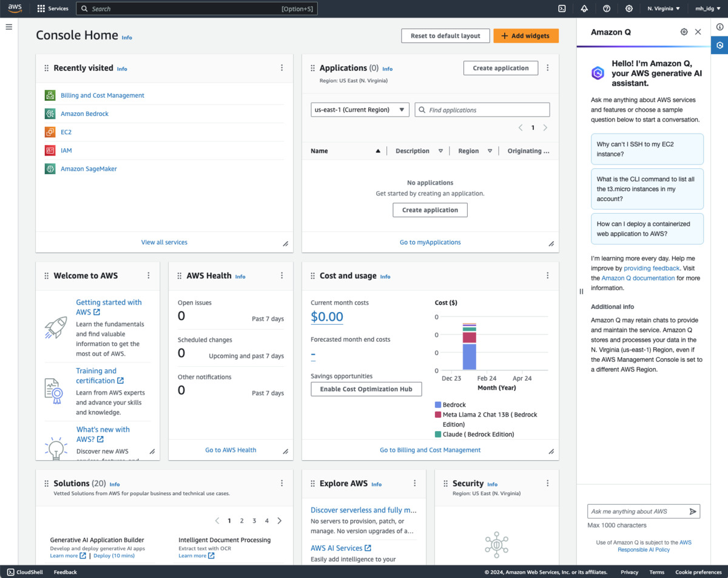Open the top bar settings gear icon
This screenshot has width=728, height=578.
629,8
